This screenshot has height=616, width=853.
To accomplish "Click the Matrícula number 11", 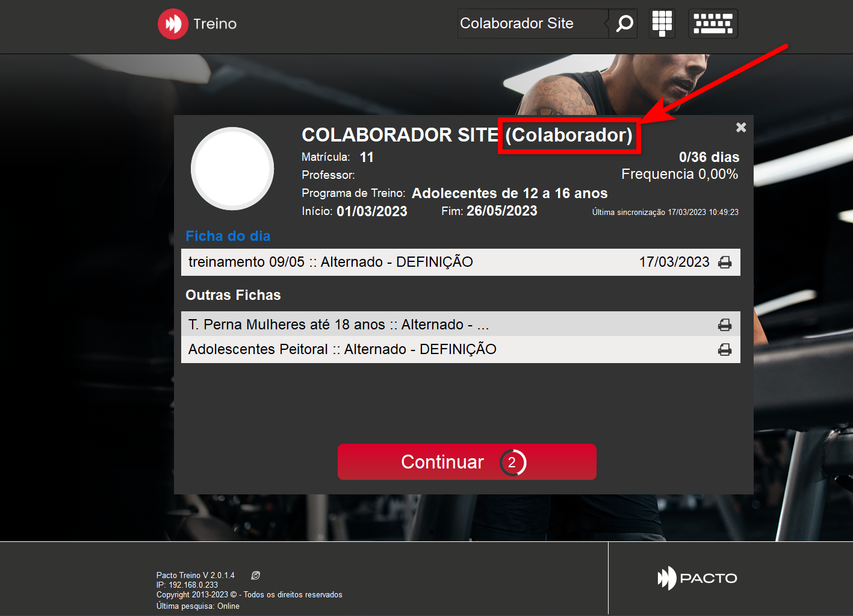I will [x=367, y=157].
